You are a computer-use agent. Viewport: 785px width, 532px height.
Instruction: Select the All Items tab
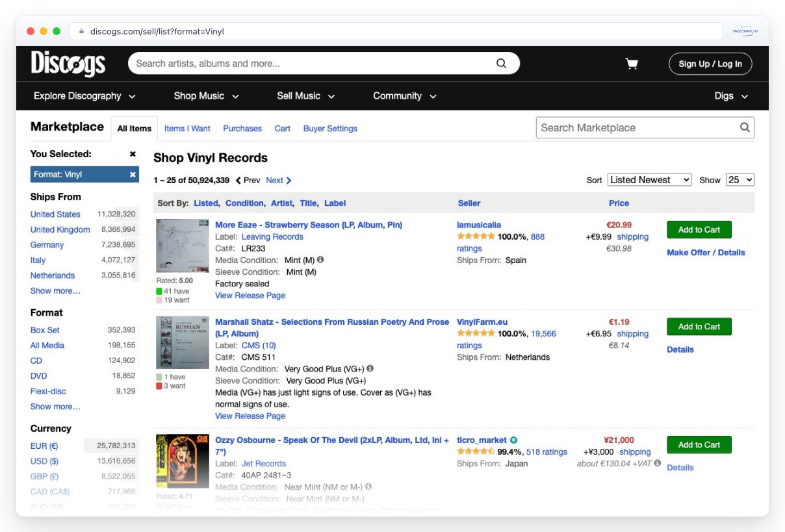[135, 129]
